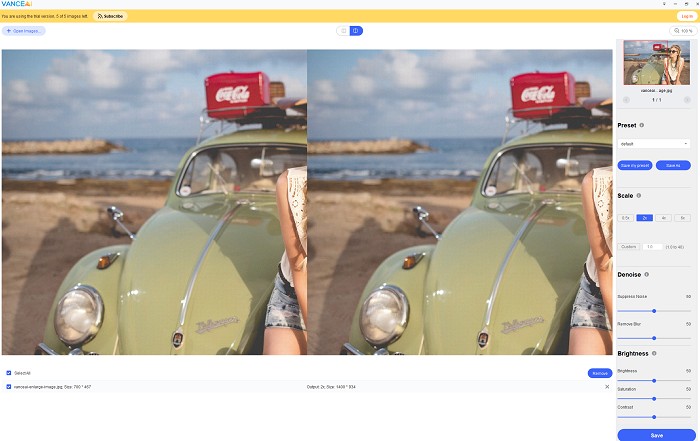Screen dimensions: 700x441
Task: Open the Denoise info icon
Action: [648, 273]
